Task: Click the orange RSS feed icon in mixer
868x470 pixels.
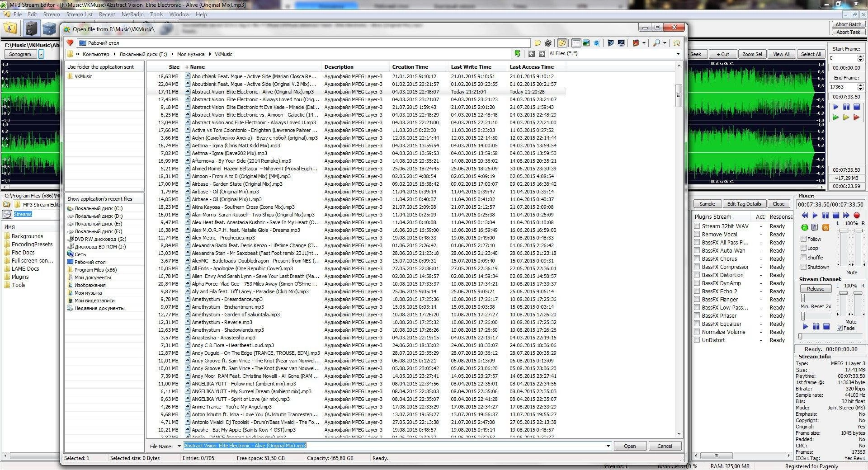Action: coord(826,227)
